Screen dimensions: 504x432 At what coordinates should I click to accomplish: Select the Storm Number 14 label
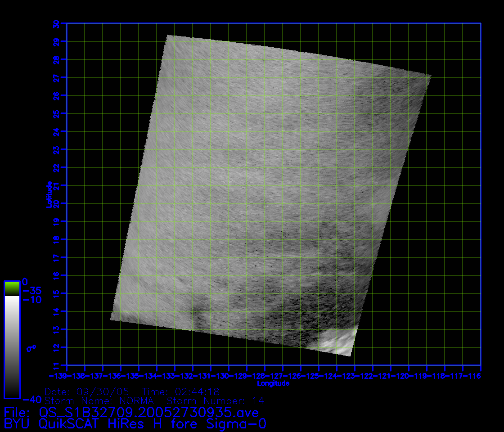pos(216,400)
